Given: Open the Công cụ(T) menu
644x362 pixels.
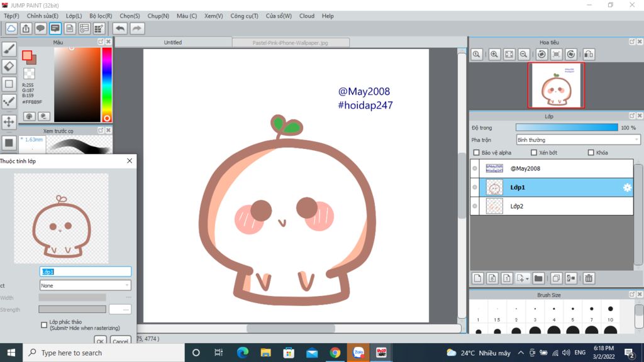Looking at the screenshot, I should pyautogui.click(x=245, y=16).
